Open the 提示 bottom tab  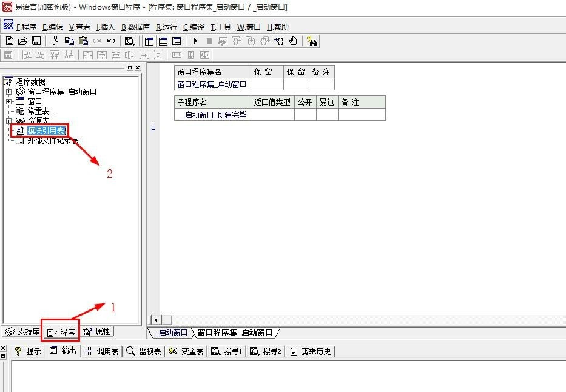point(28,351)
